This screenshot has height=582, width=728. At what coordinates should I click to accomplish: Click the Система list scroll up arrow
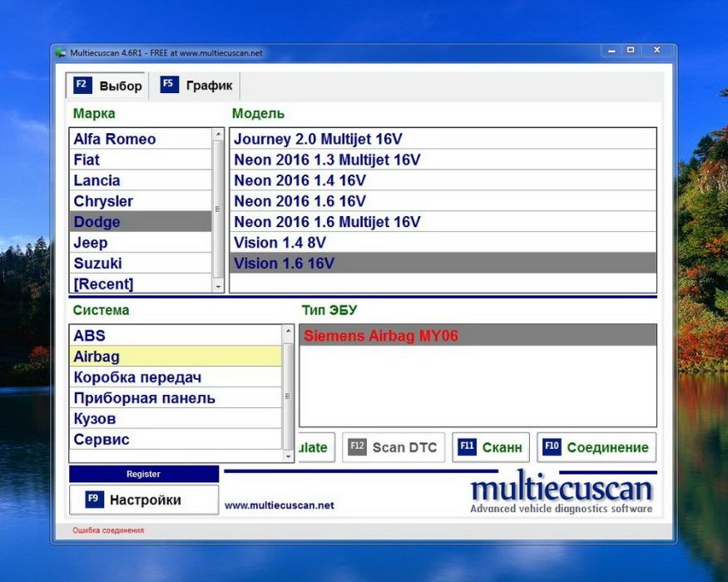point(289,331)
